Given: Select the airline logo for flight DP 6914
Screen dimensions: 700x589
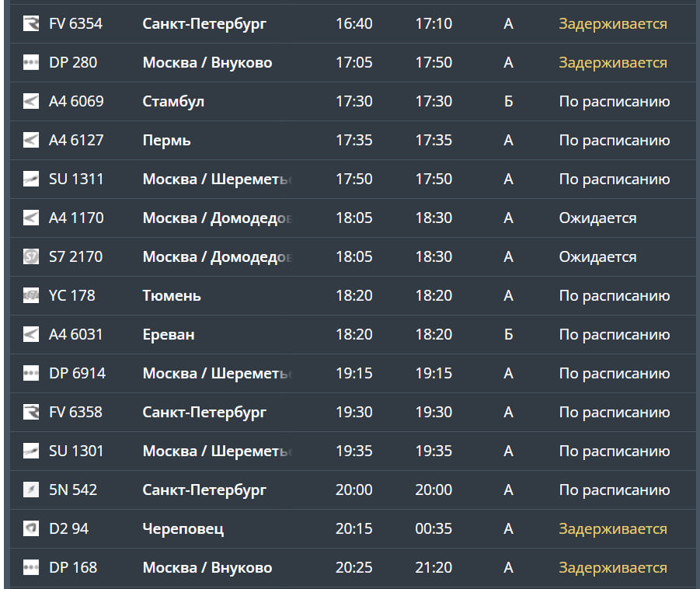Looking at the screenshot, I should 31,374.
